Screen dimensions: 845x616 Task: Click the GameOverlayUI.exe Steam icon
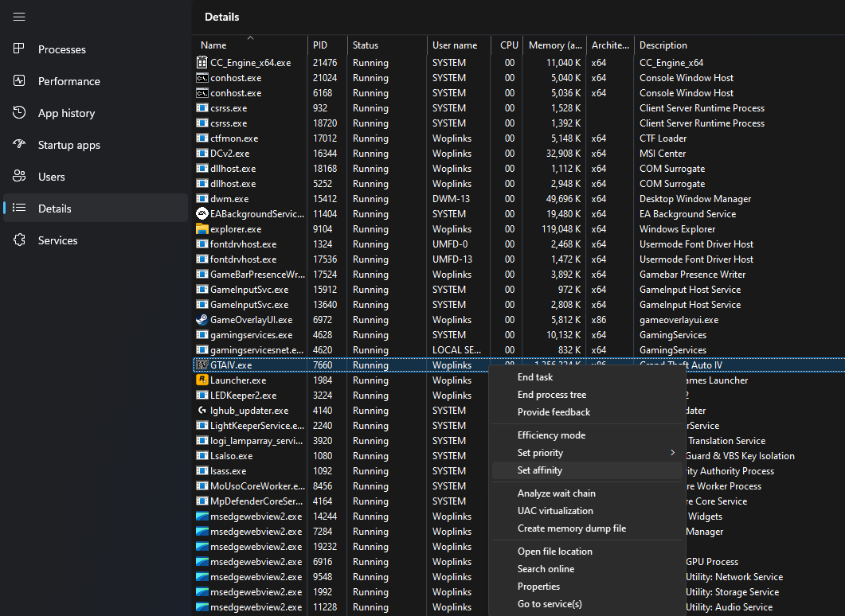201,319
